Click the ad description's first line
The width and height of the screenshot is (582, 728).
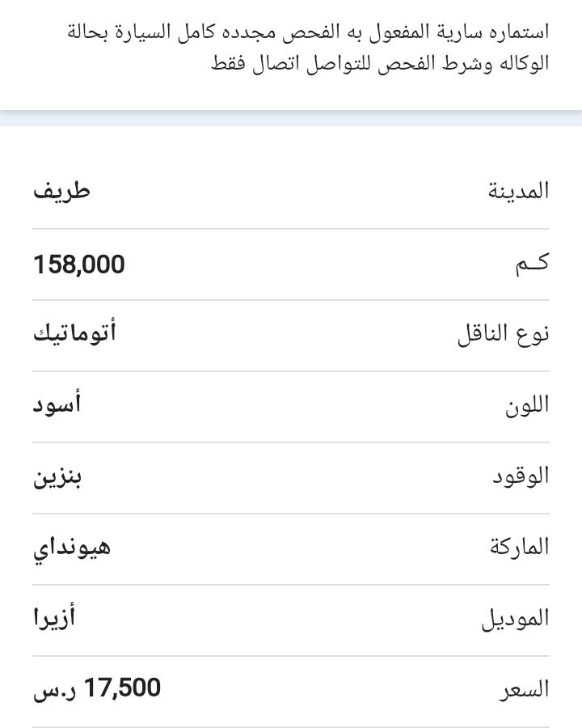(308, 32)
